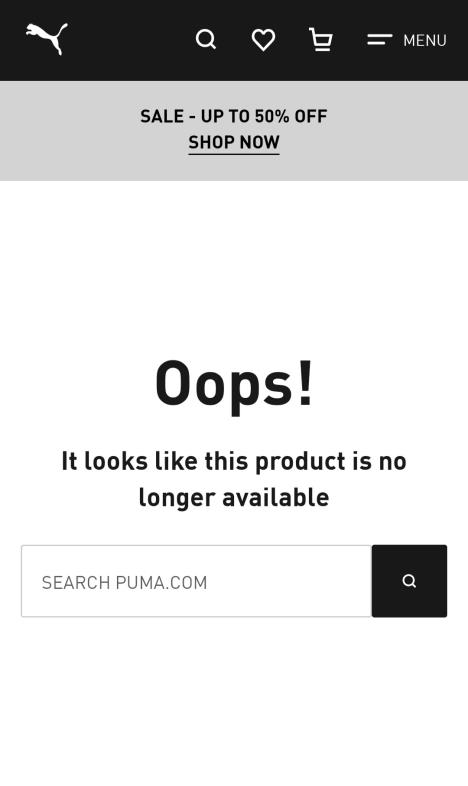Tap the hamburger lines icon
The width and height of the screenshot is (468, 786).
click(x=379, y=40)
